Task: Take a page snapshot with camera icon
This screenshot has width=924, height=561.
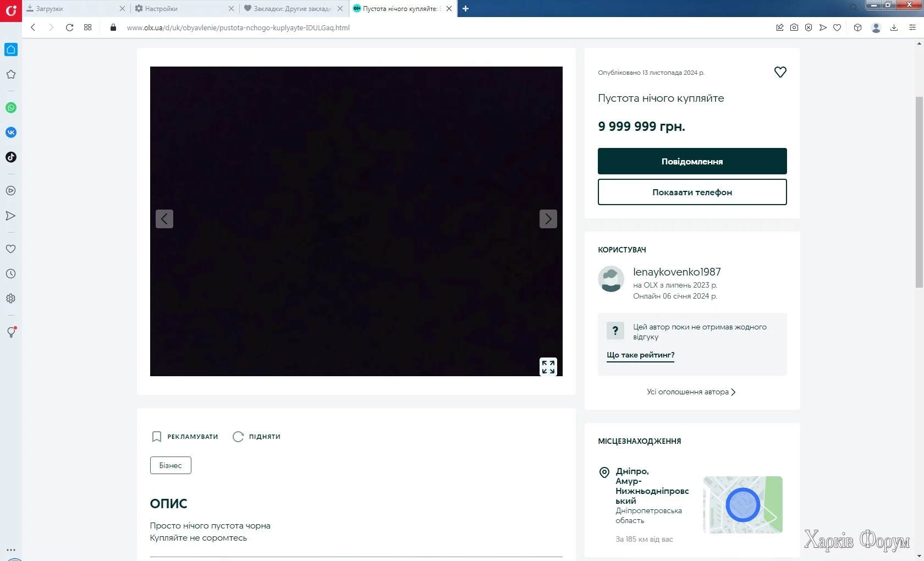Action: pyautogui.click(x=794, y=28)
